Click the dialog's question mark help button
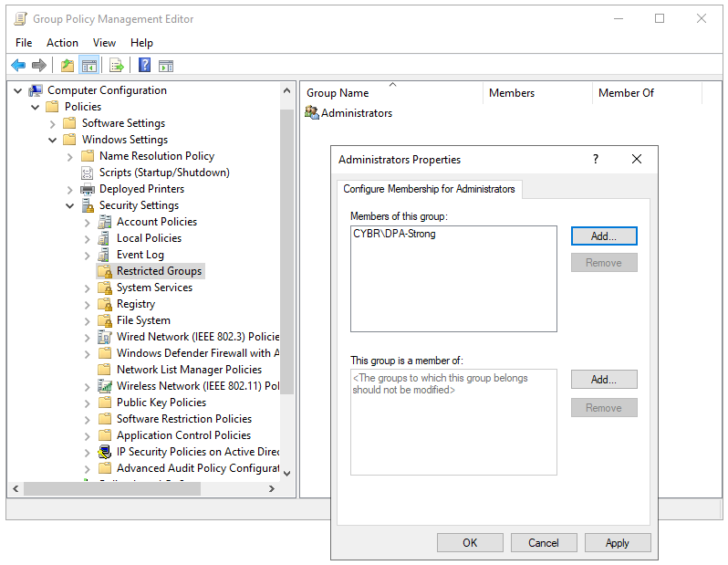This screenshot has height=565, width=728. (596, 159)
